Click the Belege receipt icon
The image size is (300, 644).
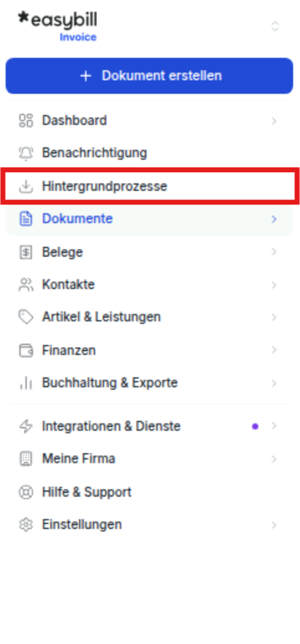coord(26,252)
